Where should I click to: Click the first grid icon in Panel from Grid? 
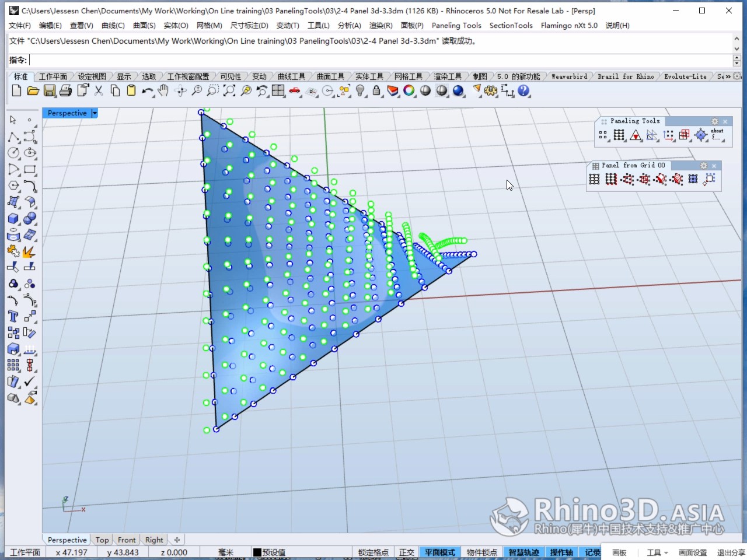[x=594, y=180]
